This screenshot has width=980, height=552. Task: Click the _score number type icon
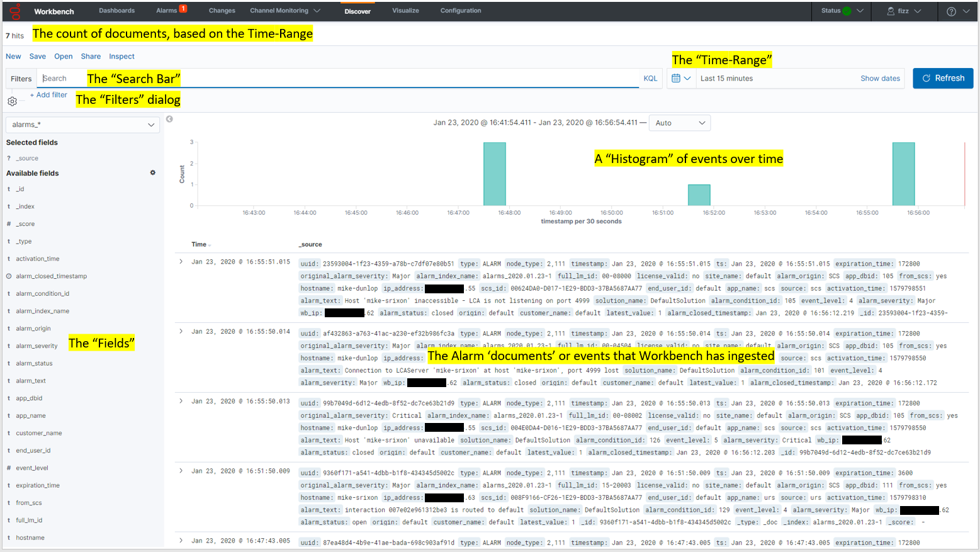(9, 224)
